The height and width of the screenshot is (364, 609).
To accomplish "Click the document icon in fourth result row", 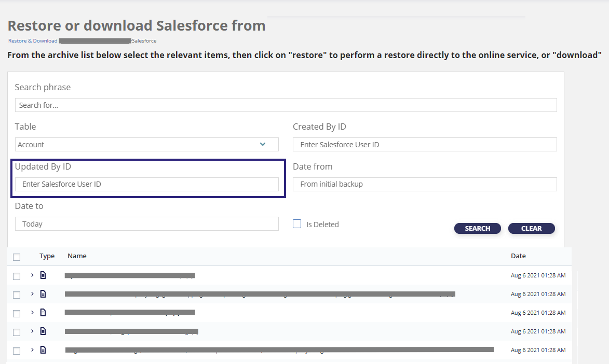I will pos(43,331).
